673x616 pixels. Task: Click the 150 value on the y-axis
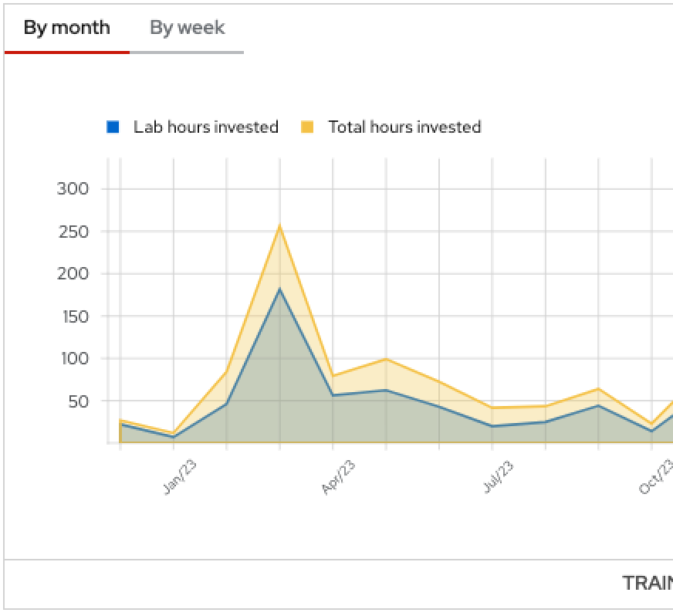[x=73, y=316]
